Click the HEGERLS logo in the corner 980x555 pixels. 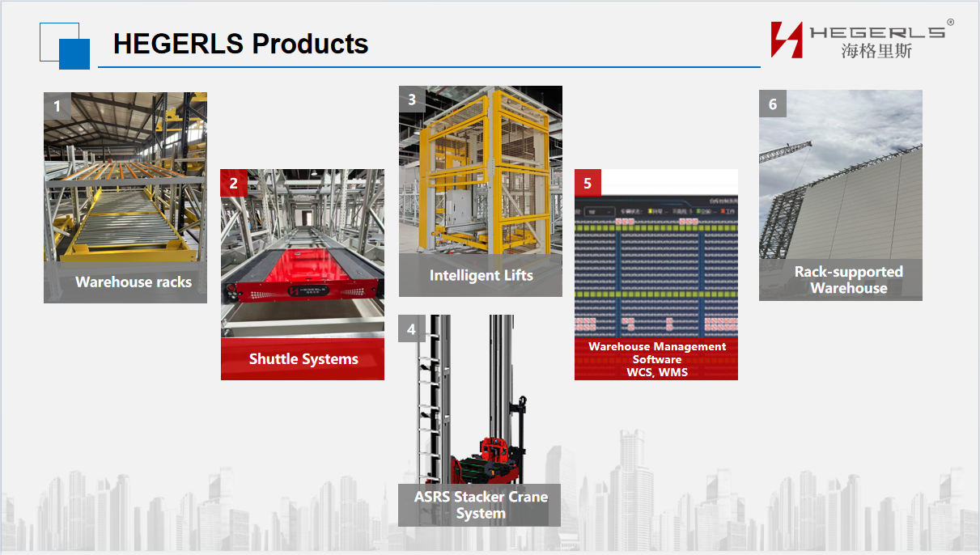(862, 39)
